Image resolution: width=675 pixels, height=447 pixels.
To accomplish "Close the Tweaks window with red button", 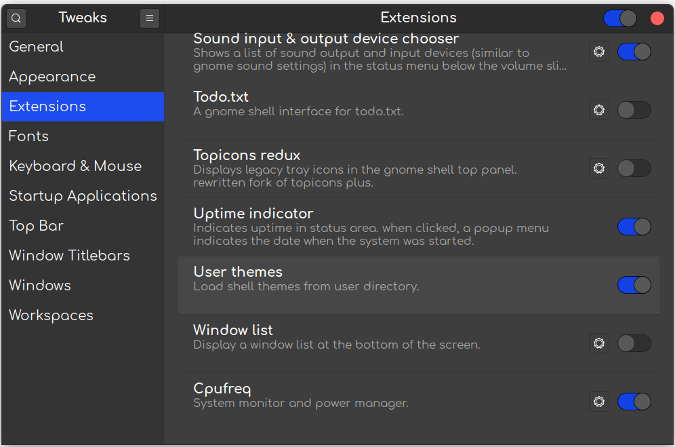I will point(657,18).
